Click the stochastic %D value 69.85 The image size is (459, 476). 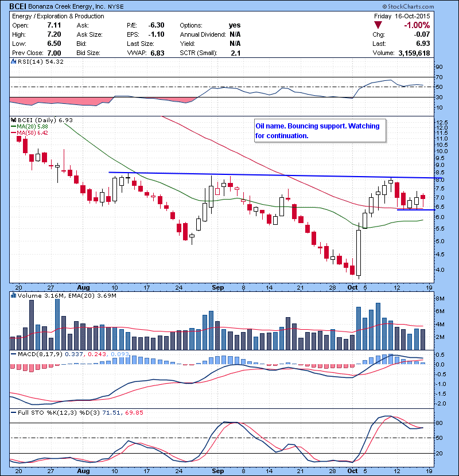(134, 412)
